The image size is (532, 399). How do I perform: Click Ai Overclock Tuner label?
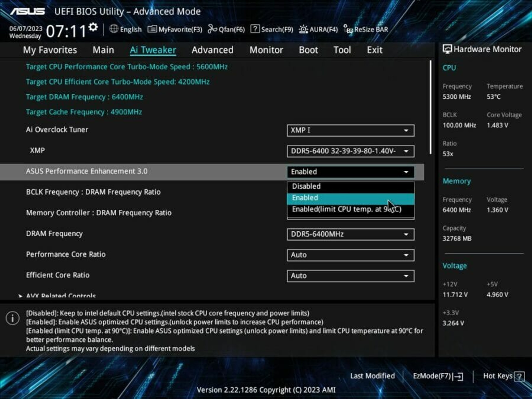point(57,130)
